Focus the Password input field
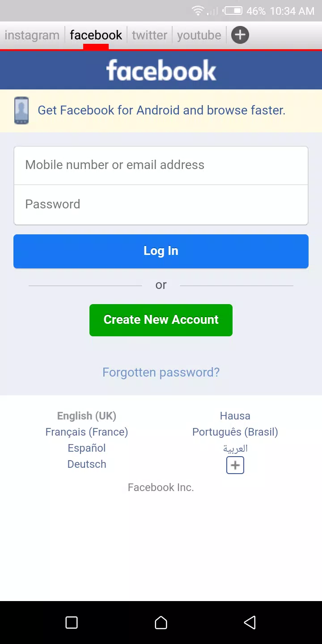The image size is (322, 644). coord(161,204)
